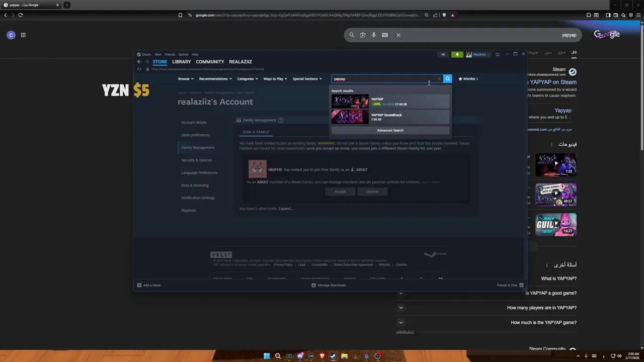Open Notification Settings in account sidebar

pyautogui.click(x=198, y=198)
